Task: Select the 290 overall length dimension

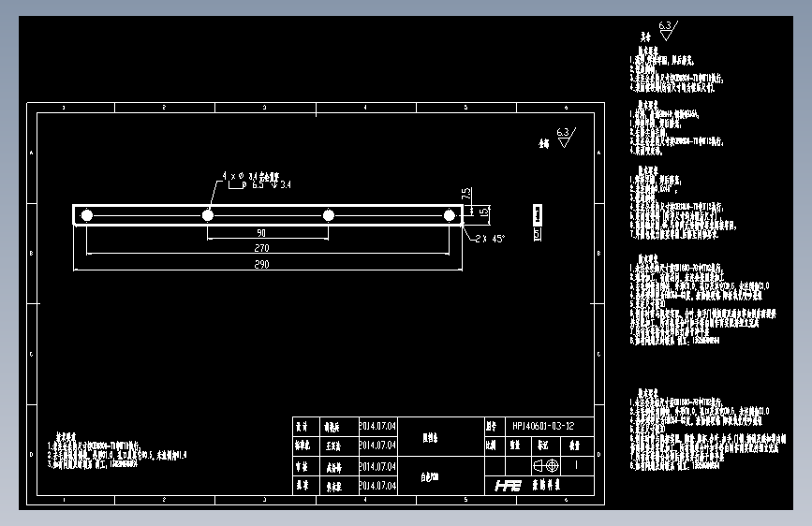Action: (261, 264)
